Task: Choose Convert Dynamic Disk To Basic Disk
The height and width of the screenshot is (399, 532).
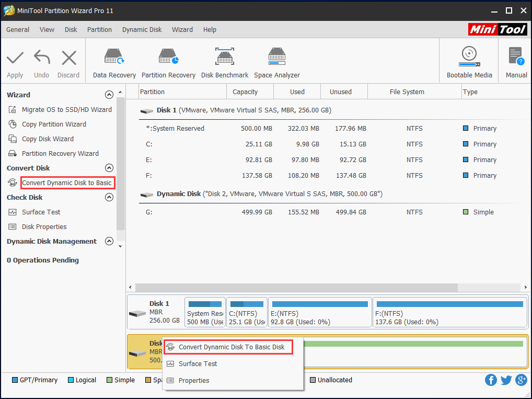Action: pos(228,347)
